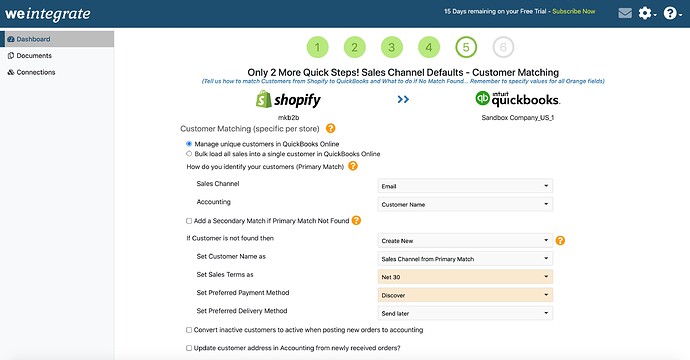Select current wizard step 5 circle
The height and width of the screenshot is (360, 690).
(x=466, y=47)
